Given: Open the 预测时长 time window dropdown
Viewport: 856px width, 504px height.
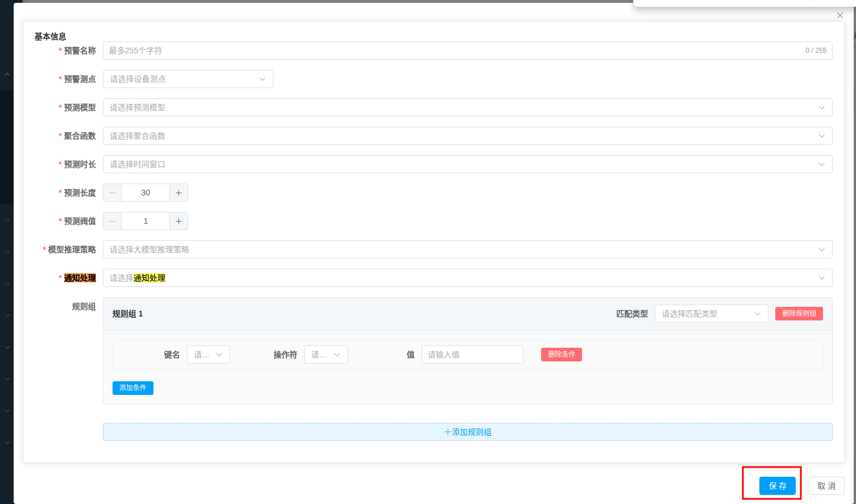Looking at the screenshot, I should [x=821, y=164].
